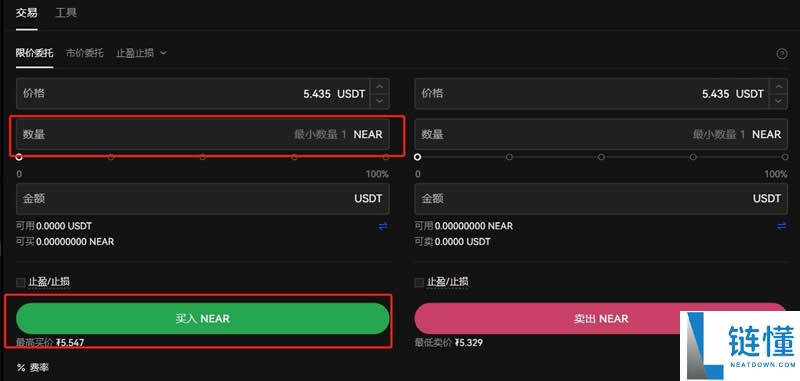
Task: Click the 可买 0.00000000 NEAR text
Action: coord(65,241)
